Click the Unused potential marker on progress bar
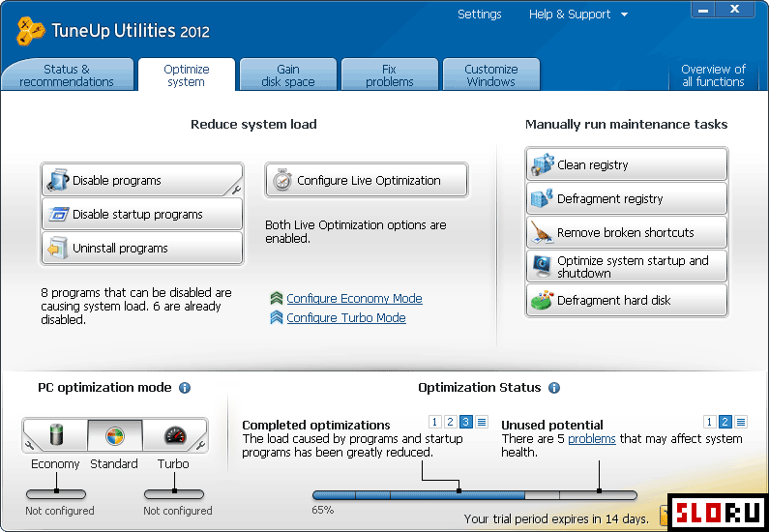 pos(599,490)
